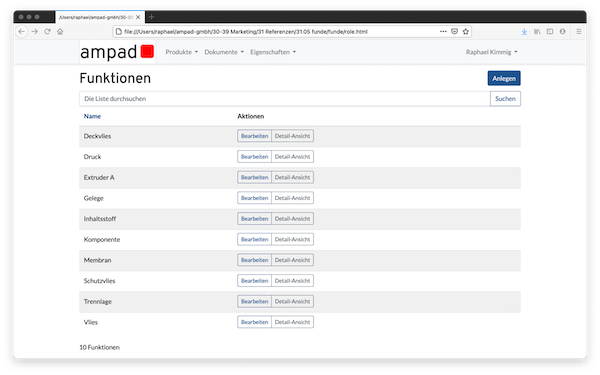Click Bearbeiten for Trennlage
The width and height of the screenshot is (600, 375).
point(254,301)
